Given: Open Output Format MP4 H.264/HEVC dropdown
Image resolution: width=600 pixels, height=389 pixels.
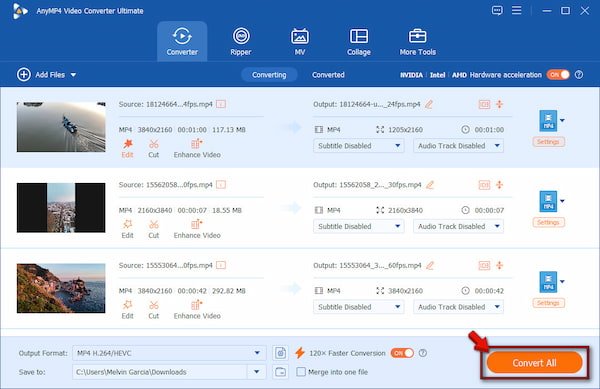Looking at the screenshot, I should (169, 353).
